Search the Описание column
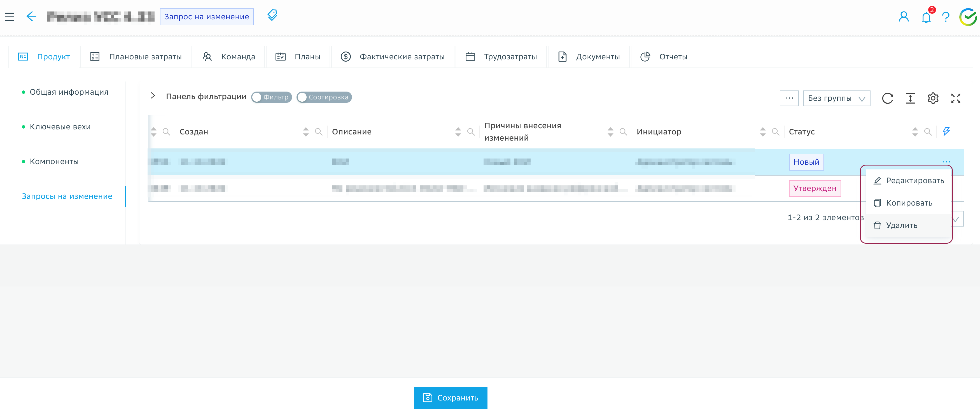 tap(471, 132)
